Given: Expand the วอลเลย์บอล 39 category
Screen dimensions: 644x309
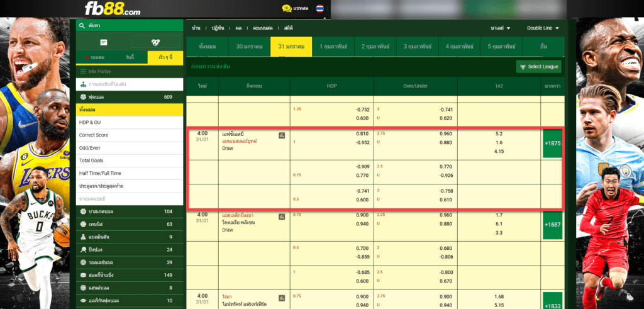Looking at the screenshot, I should point(130,262).
